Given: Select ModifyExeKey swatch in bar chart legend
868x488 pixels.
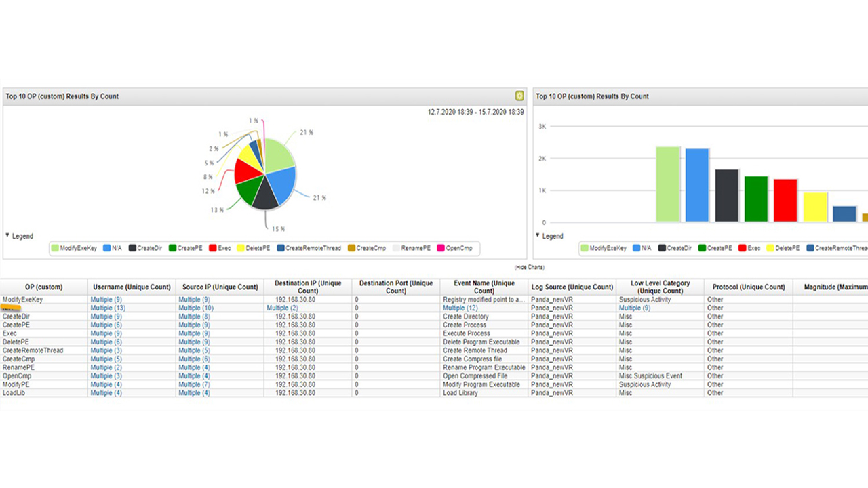Looking at the screenshot, I should point(585,249).
